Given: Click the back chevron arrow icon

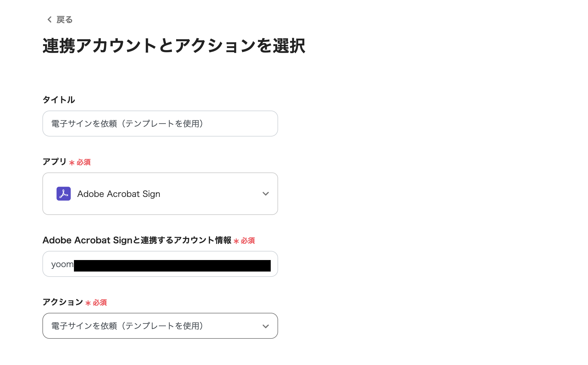Looking at the screenshot, I should pos(49,20).
